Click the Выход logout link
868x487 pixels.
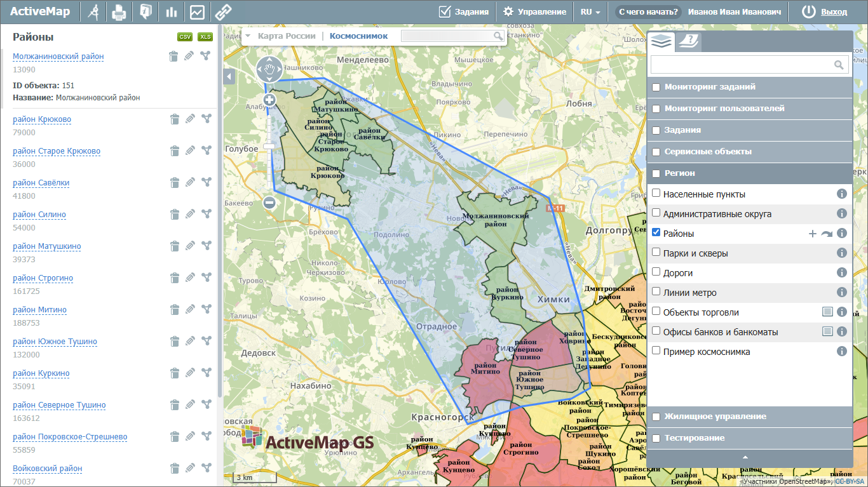click(834, 12)
